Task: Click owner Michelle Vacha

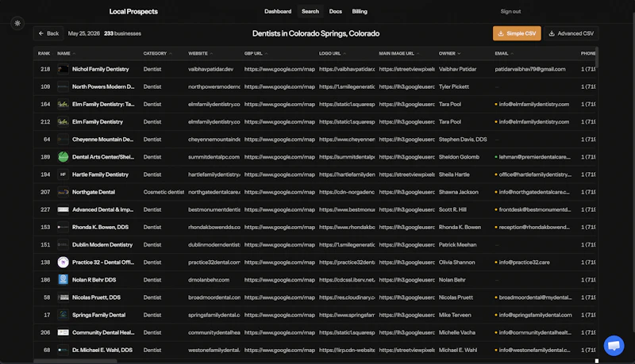Action: (x=457, y=332)
